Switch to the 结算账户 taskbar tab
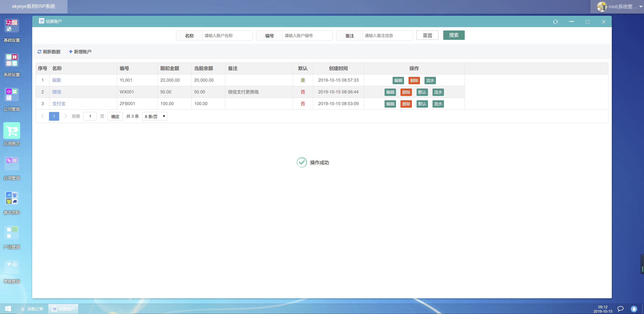This screenshot has height=314, width=644. point(63,309)
